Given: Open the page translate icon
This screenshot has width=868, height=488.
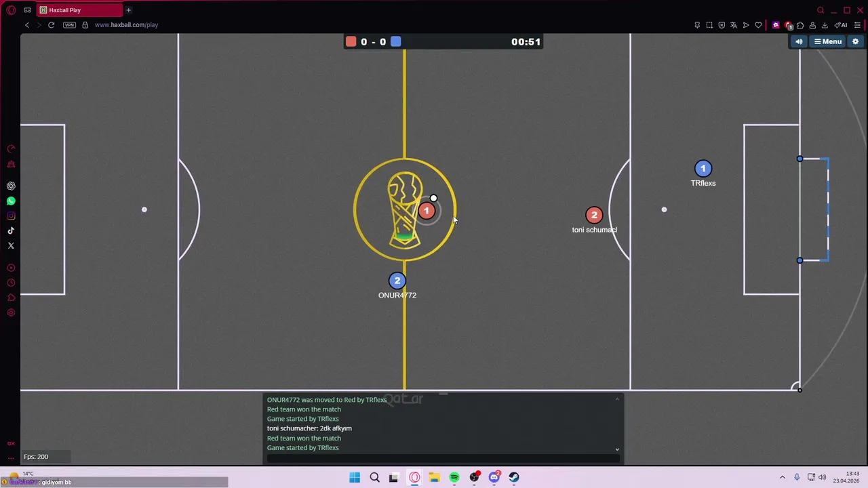Looking at the screenshot, I should pos(734,25).
